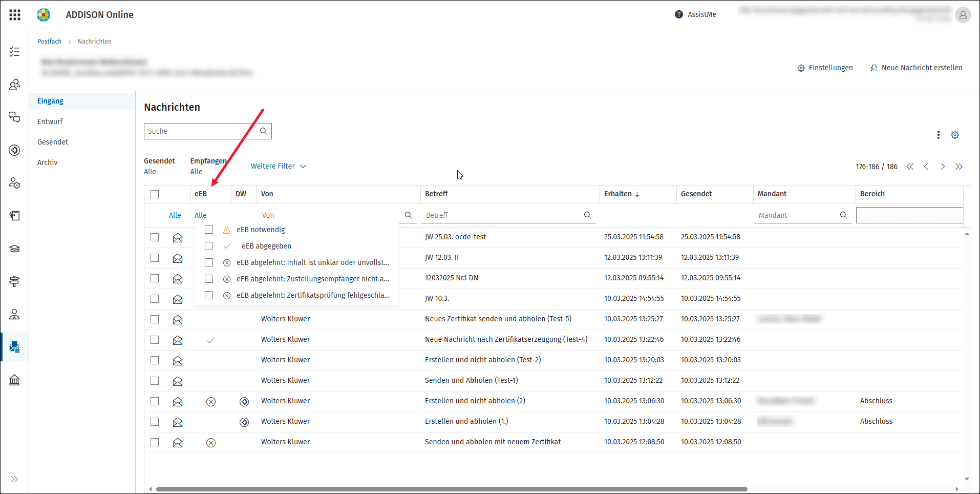Jump to the last page of messages
980x494 pixels.
(x=959, y=167)
